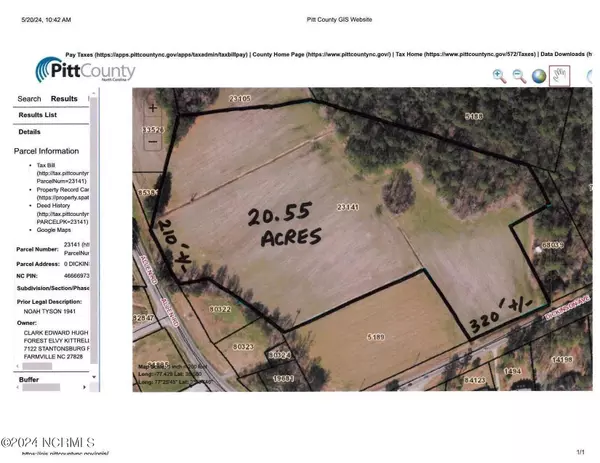Screen dimensions: 600x463
Task: Switch to the Search tab
Action: click(29, 99)
